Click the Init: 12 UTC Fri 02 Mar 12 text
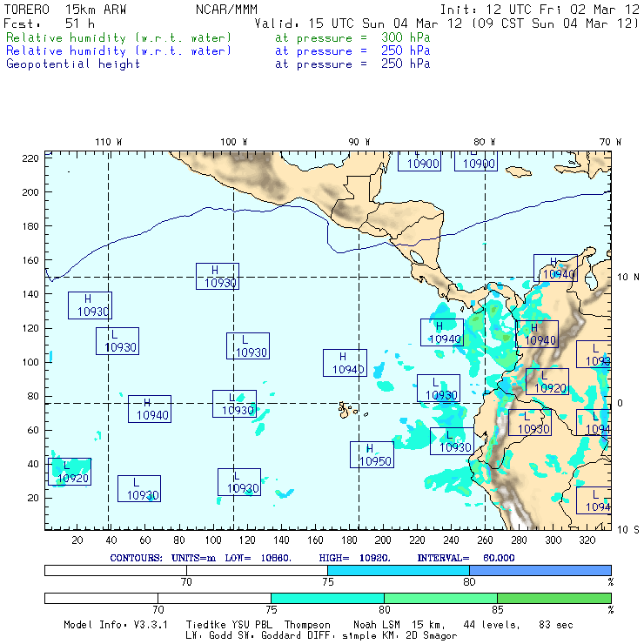The height and width of the screenshot is (644, 644). pyautogui.click(x=540, y=10)
